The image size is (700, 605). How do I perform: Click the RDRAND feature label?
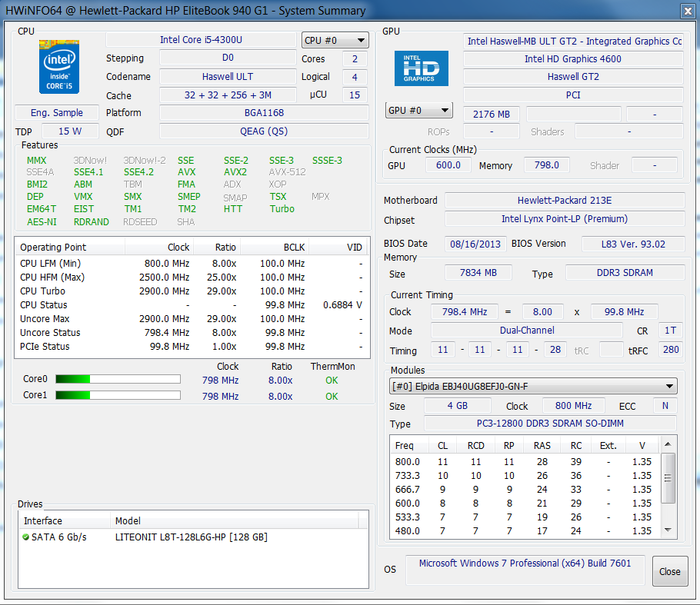point(91,221)
